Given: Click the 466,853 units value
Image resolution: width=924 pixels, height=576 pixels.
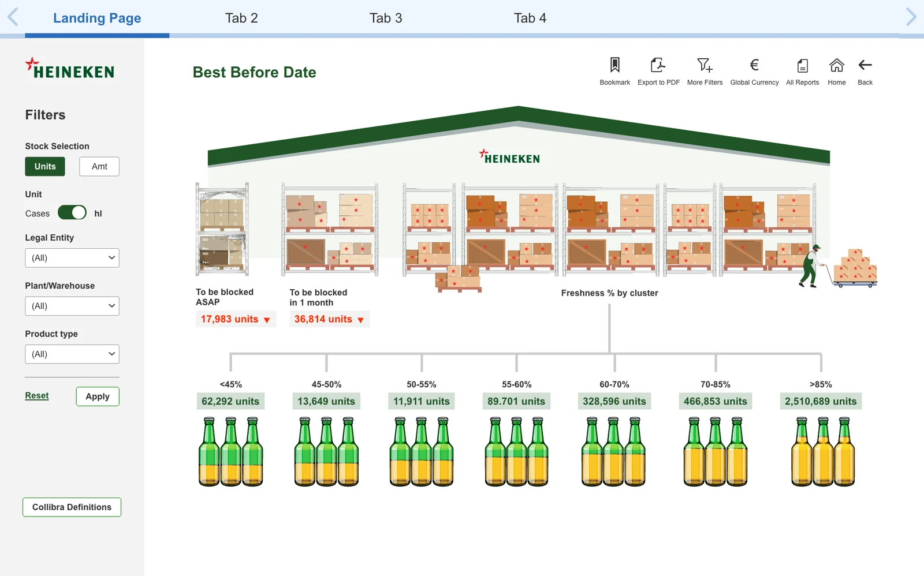Looking at the screenshot, I should click(x=716, y=401).
